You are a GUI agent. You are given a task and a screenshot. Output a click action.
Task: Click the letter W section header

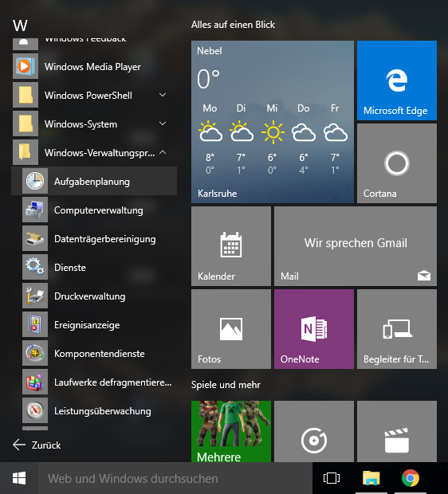coord(20,25)
